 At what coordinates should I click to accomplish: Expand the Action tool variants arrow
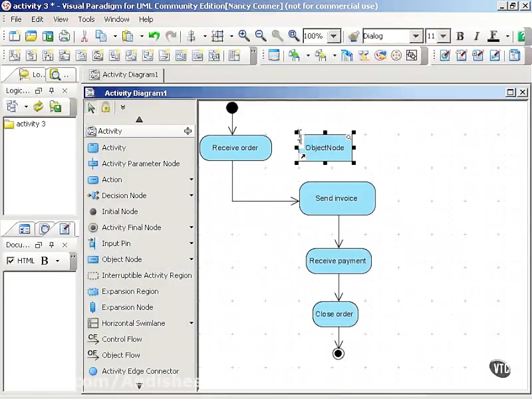(191, 180)
